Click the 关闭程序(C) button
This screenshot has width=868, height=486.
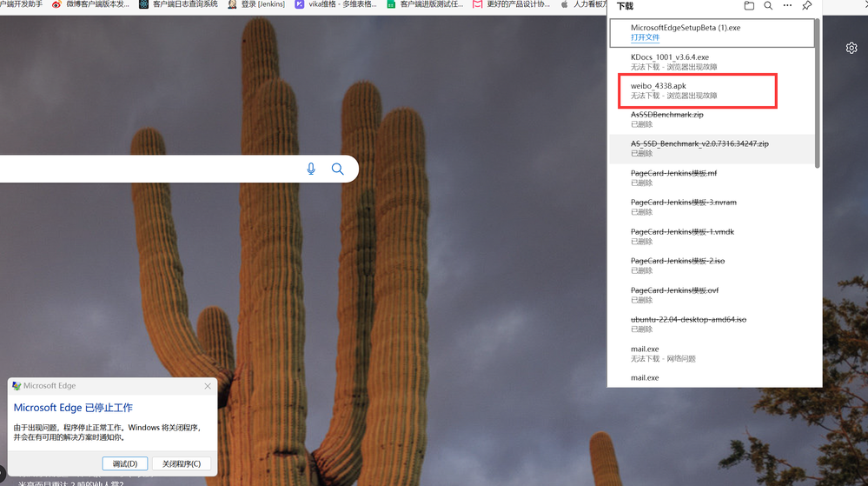coord(182,463)
